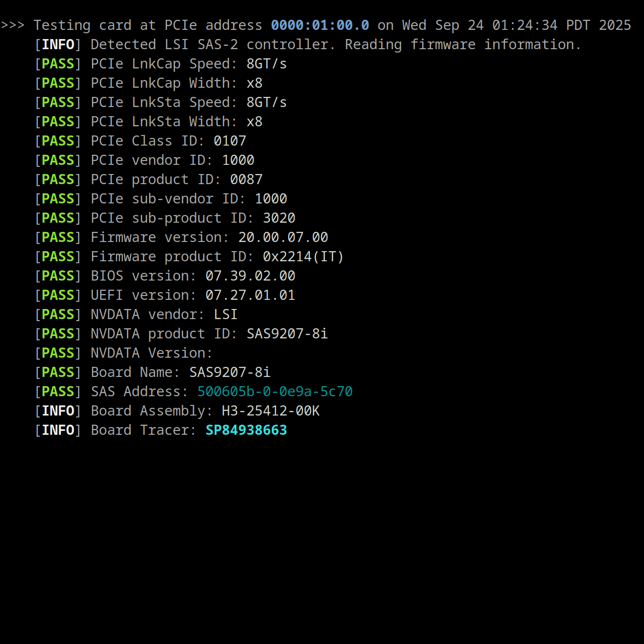Click the Firmware version 20.00.07.00
Image resolution: width=644 pixels, height=644 pixels.
pyautogui.click(x=283, y=237)
